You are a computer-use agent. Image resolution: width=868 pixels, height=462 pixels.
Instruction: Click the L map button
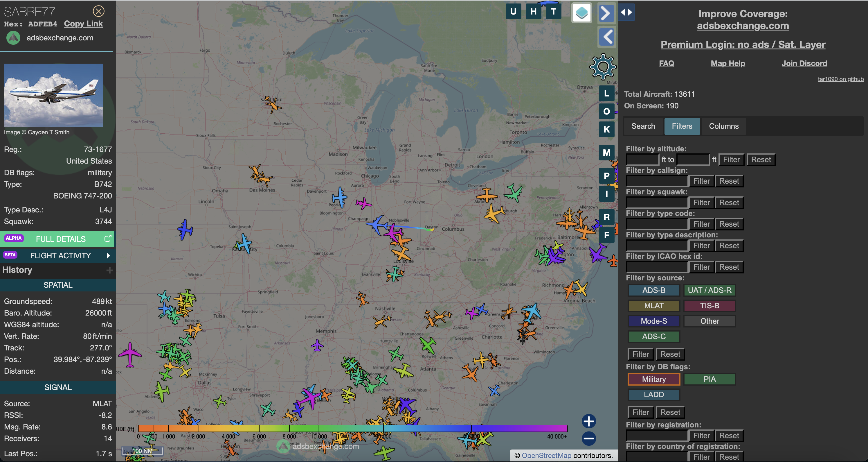click(606, 93)
